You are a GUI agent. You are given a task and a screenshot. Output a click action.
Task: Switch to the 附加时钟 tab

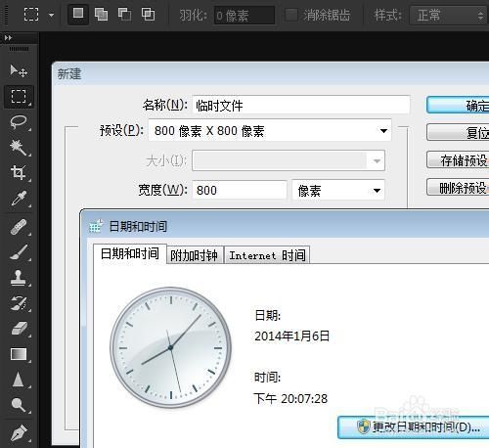195,255
